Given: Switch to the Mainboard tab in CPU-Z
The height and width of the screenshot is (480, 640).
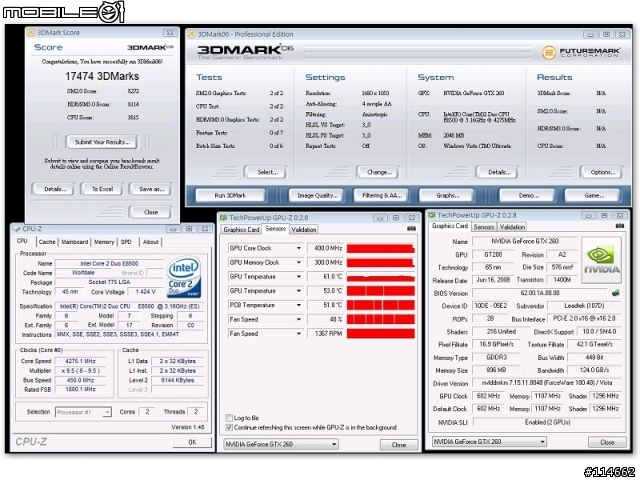Looking at the screenshot, I should (75, 242).
